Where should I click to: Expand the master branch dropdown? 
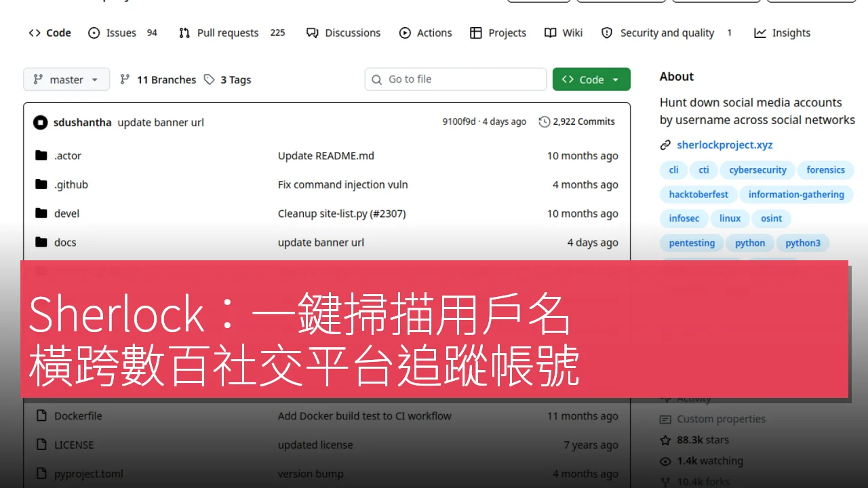coord(66,79)
